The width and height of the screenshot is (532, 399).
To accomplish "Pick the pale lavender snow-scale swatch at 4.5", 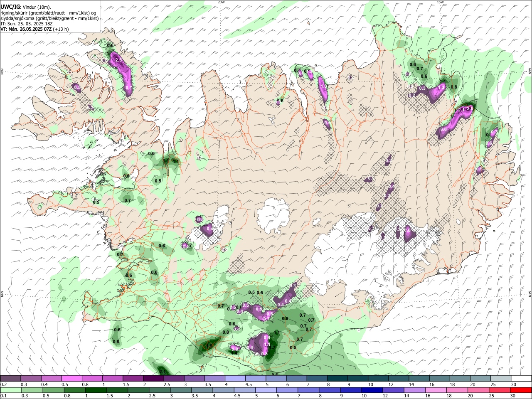I will point(255,378).
